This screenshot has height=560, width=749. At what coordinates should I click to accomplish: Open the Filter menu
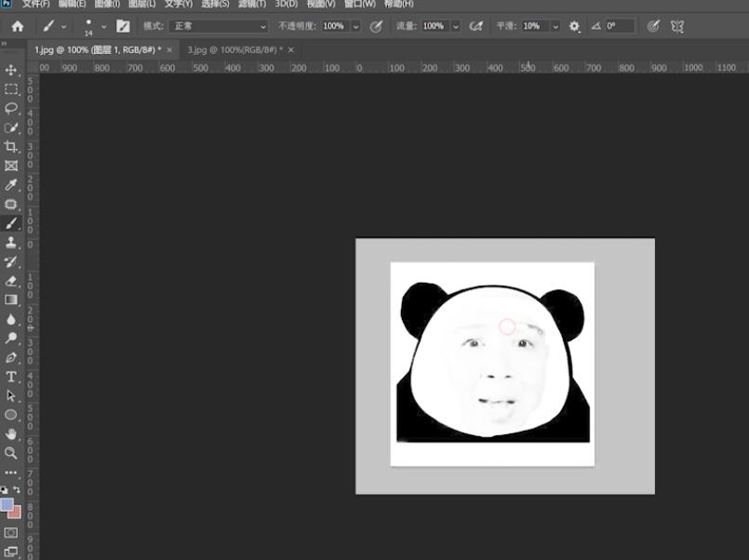click(x=252, y=4)
